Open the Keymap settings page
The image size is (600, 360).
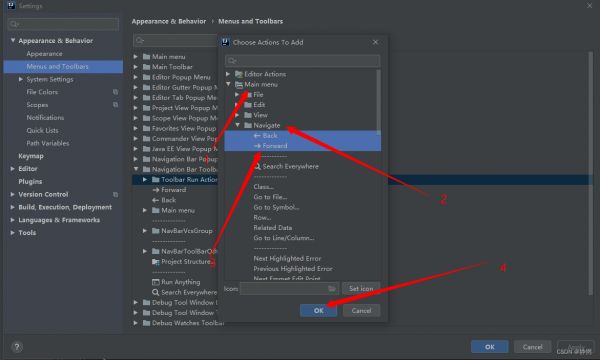pyautogui.click(x=31, y=156)
